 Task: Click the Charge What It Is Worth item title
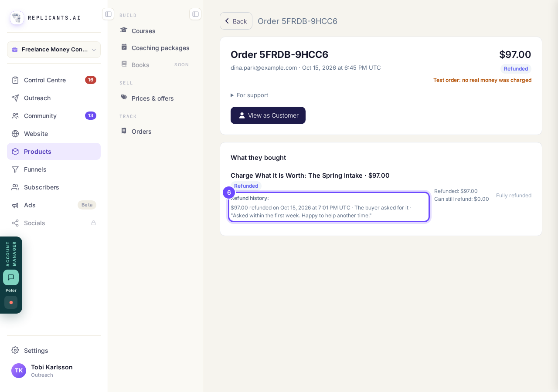(x=310, y=176)
